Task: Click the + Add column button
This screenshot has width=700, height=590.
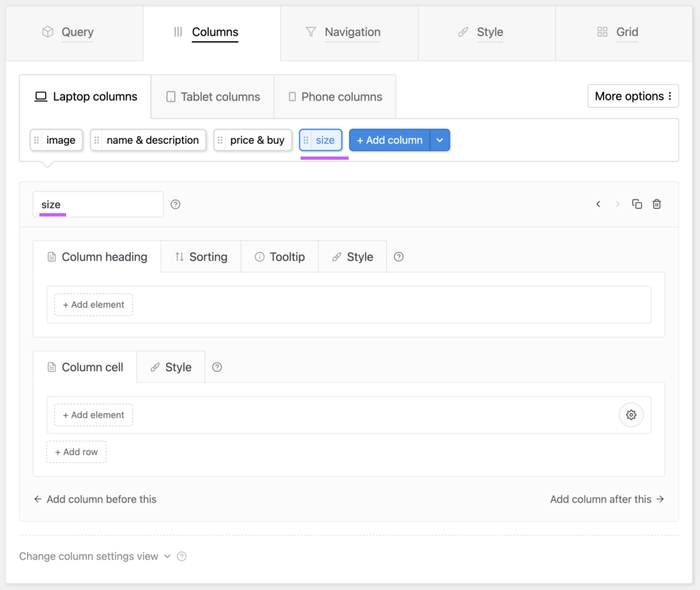Action: coord(389,140)
